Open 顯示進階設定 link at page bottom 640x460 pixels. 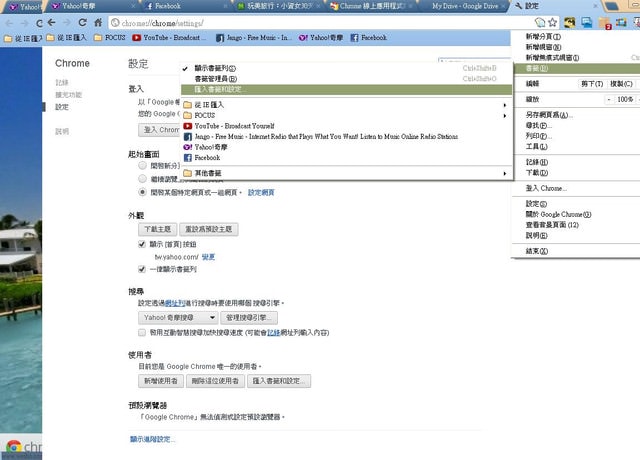(x=152, y=439)
